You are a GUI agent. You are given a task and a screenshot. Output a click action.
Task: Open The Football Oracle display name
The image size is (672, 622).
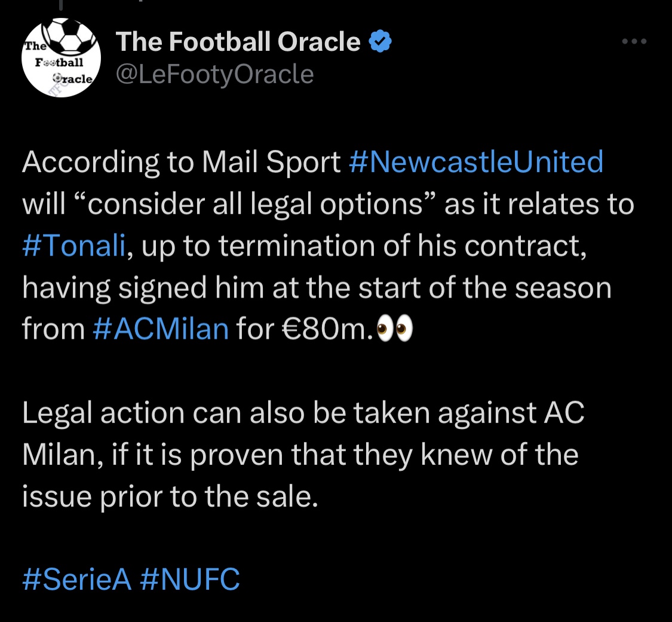click(x=238, y=42)
